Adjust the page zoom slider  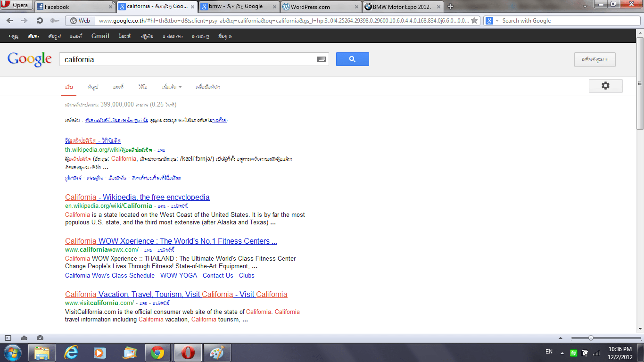pyautogui.click(x=591, y=338)
